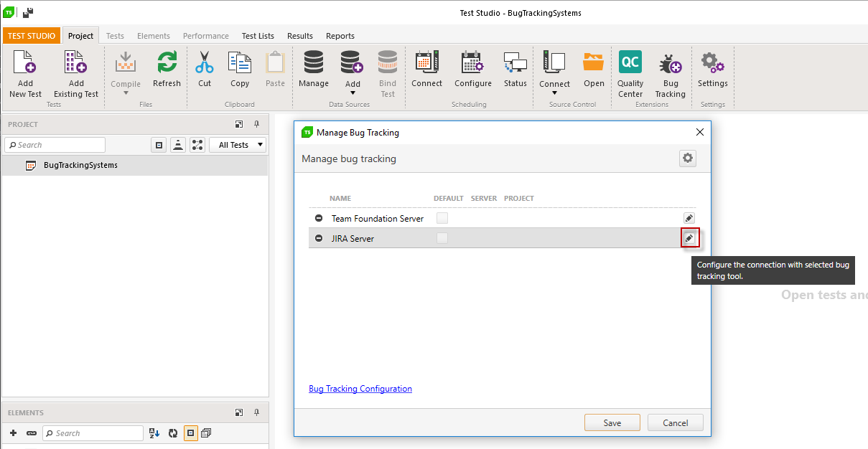This screenshot has width=868, height=449.
Task: Toggle the highlighted elements view button
Action: coord(190,433)
